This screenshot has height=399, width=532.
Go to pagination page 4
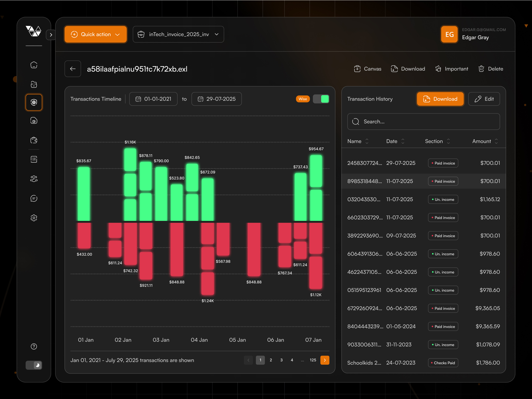pyautogui.click(x=292, y=360)
